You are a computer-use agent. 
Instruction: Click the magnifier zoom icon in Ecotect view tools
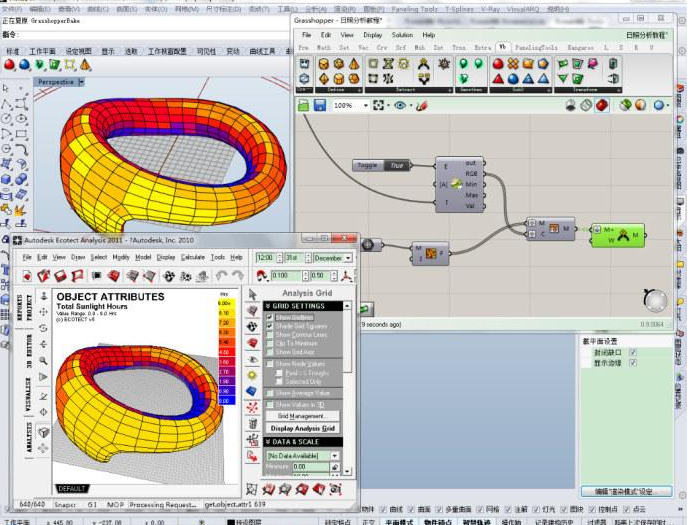pyautogui.click(x=43, y=361)
